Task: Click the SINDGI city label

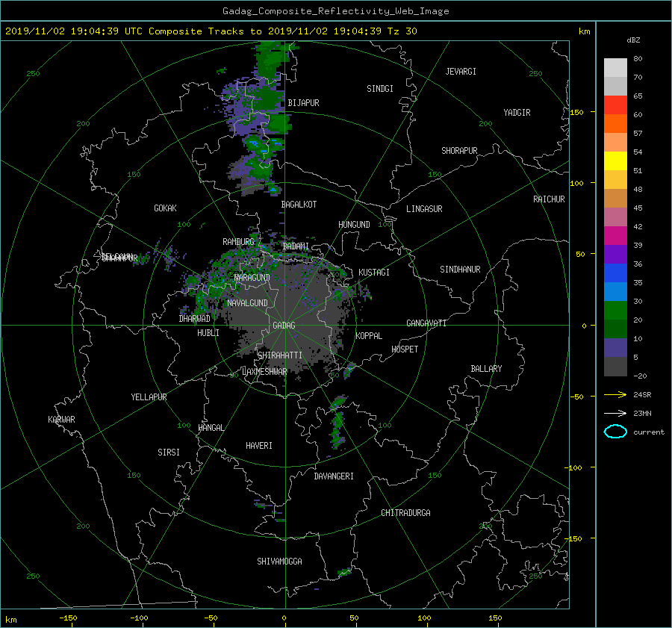Action: click(380, 89)
